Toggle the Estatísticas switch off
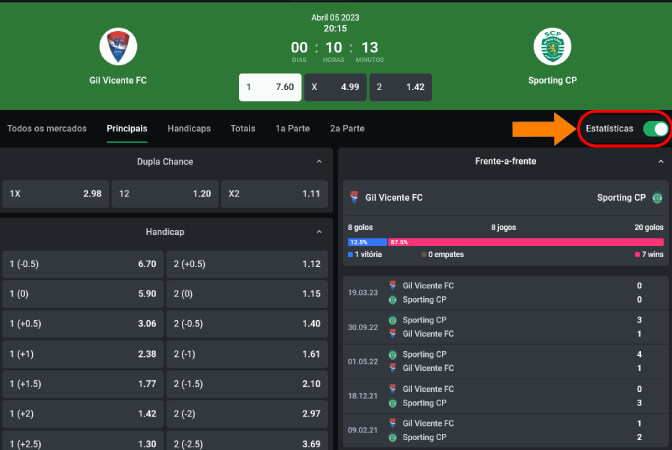Viewport: 672px width, 450px height. [x=655, y=129]
